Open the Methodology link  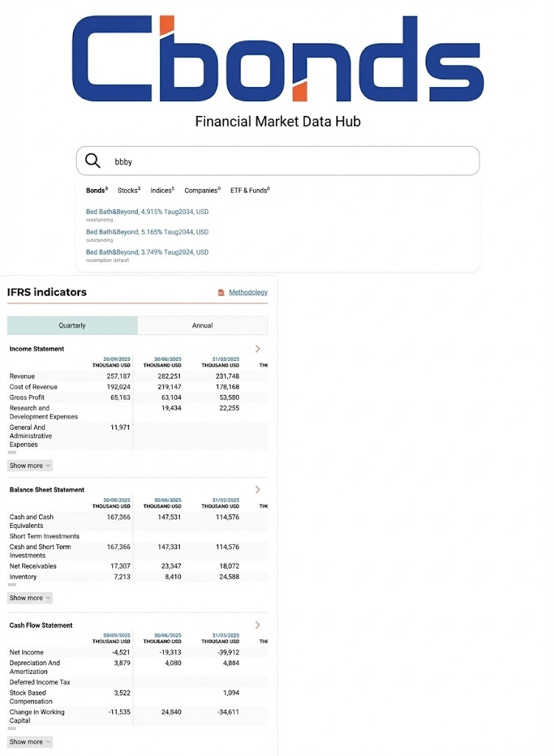(x=248, y=292)
